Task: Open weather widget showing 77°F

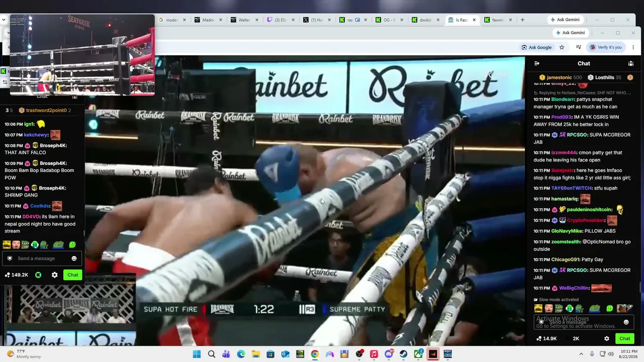Action: 24,354
